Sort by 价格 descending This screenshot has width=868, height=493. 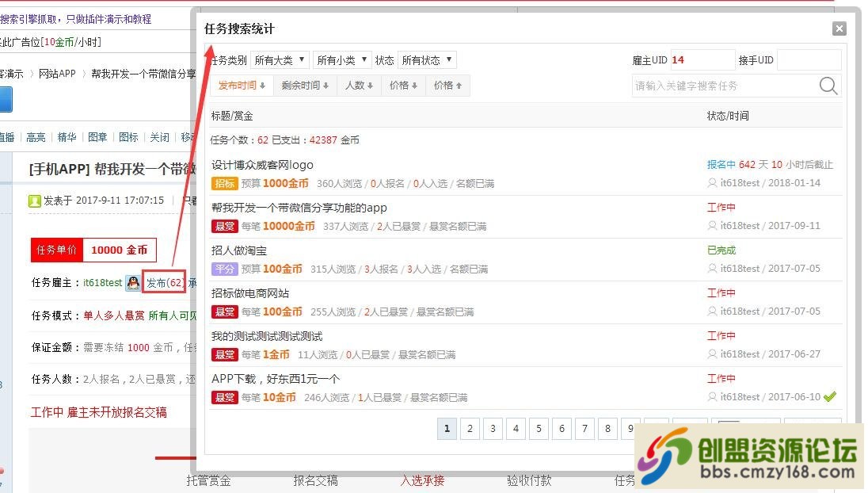403,86
